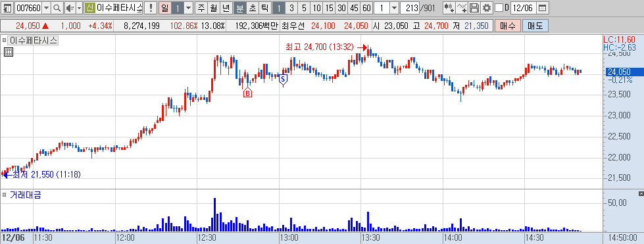Click the stock name field 이수페타시스
The height and width of the screenshot is (244, 644).
click(x=120, y=8)
